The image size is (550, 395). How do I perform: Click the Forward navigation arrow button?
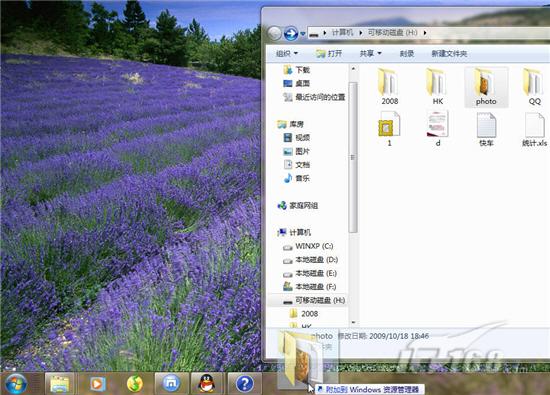click(291, 33)
